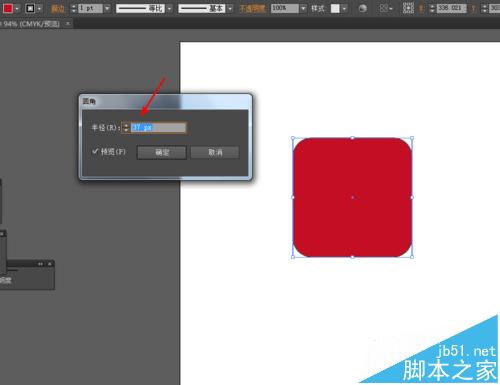Close the small bottom-left floating panel
The image size is (500, 385).
[50, 264]
